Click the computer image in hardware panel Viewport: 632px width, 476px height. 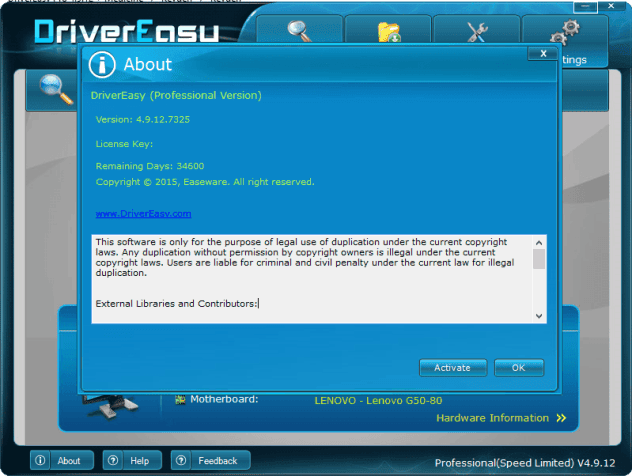click(x=110, y=405)
